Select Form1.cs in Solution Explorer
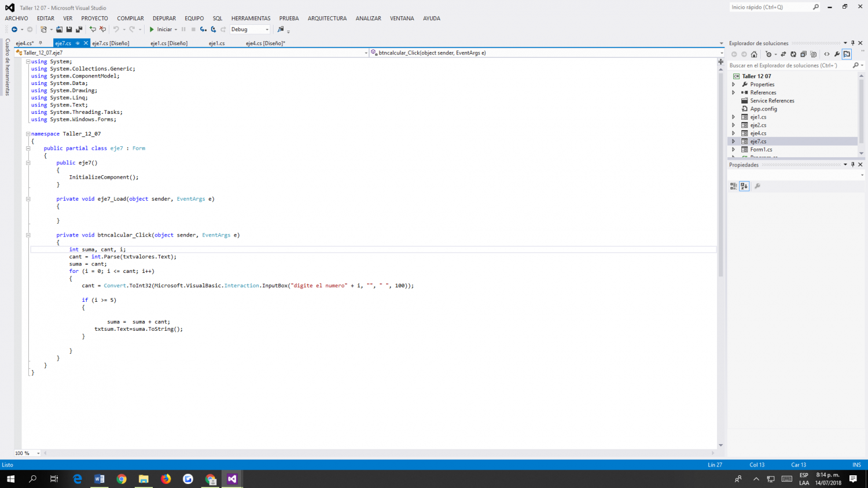Image resolution: width=868 pixels, height=488 pixels. [x=761, y=149]
